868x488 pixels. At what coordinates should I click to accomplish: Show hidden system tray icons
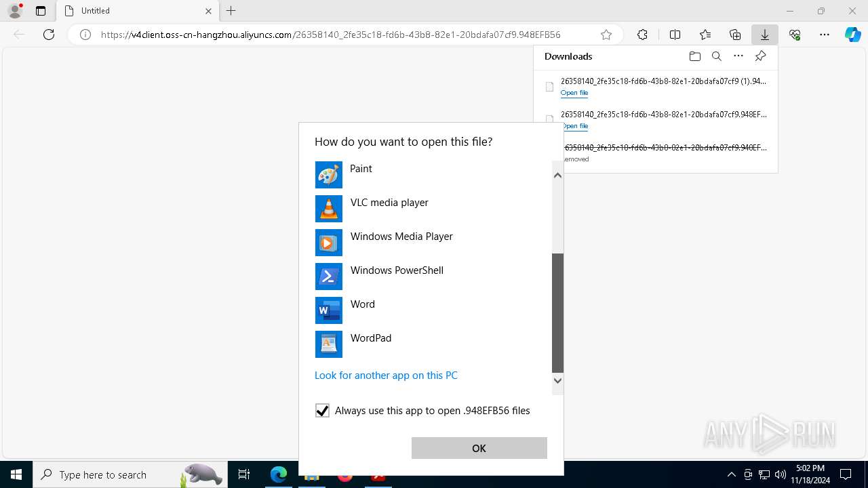(731, 474)
